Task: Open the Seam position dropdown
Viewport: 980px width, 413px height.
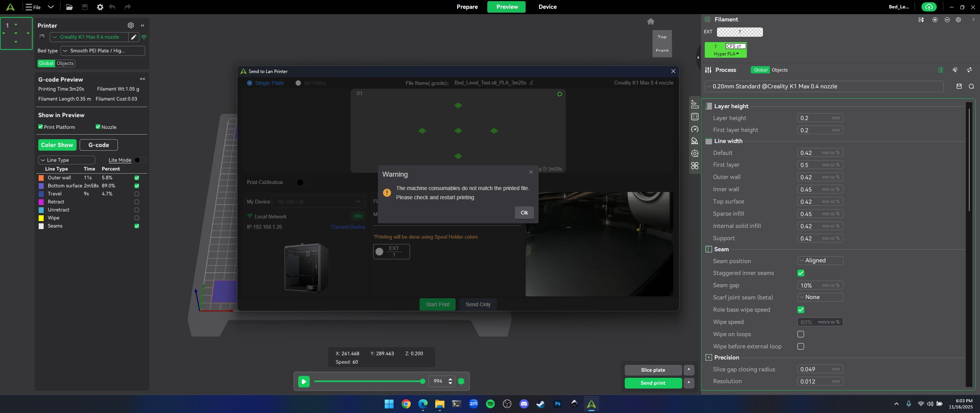Action: pos(820,260)
